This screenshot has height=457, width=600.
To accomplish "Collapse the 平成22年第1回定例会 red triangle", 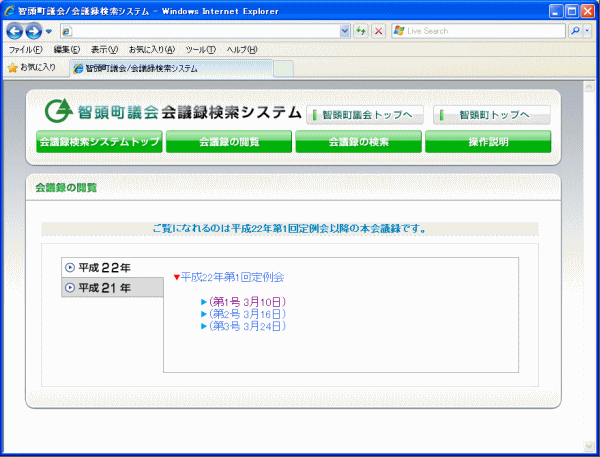I will click(x=176, y=277).
